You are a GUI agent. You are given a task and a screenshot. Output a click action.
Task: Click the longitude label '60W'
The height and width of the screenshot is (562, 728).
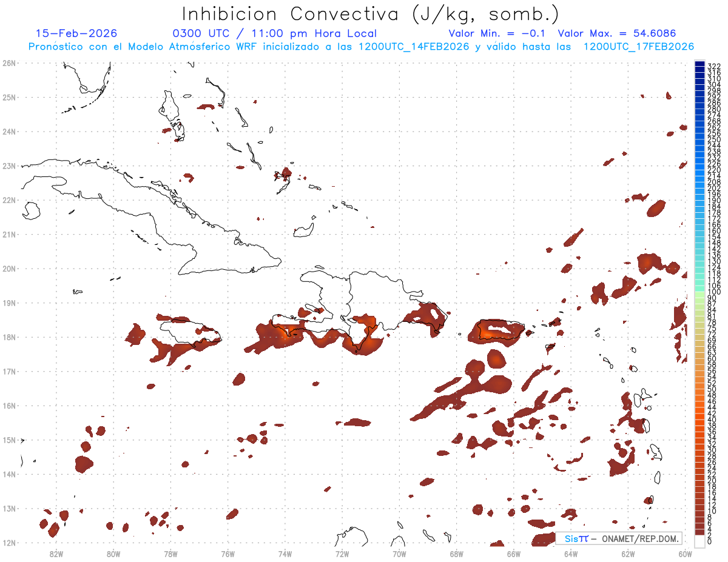[685, 554]
